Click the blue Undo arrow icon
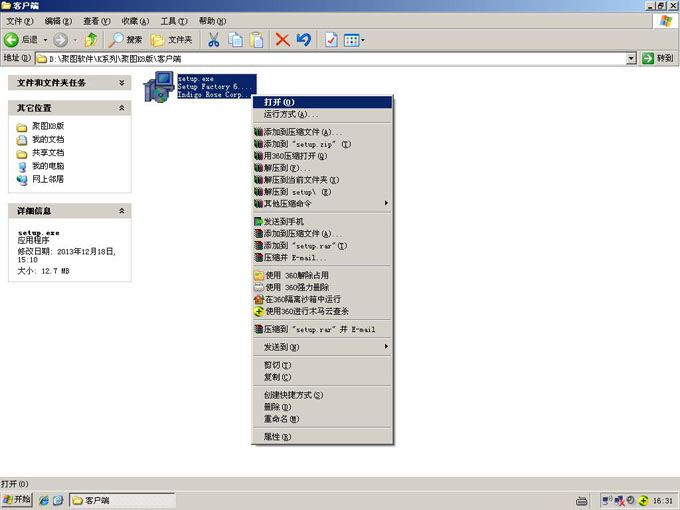This screenshot has width=680, height=510. pyautogui.click(x=304, y=40)
